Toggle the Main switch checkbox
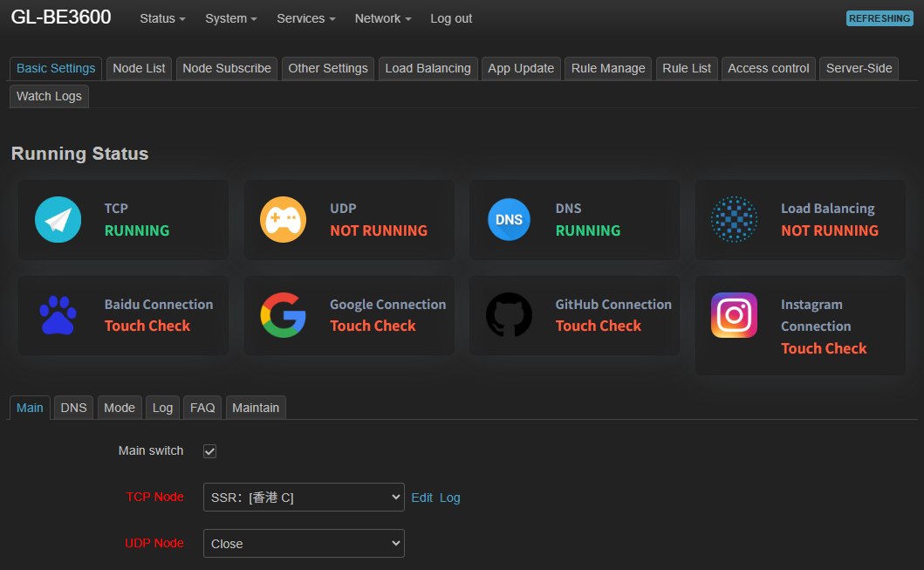This screenshot has height=570, width=924. (x=209, y=451)
